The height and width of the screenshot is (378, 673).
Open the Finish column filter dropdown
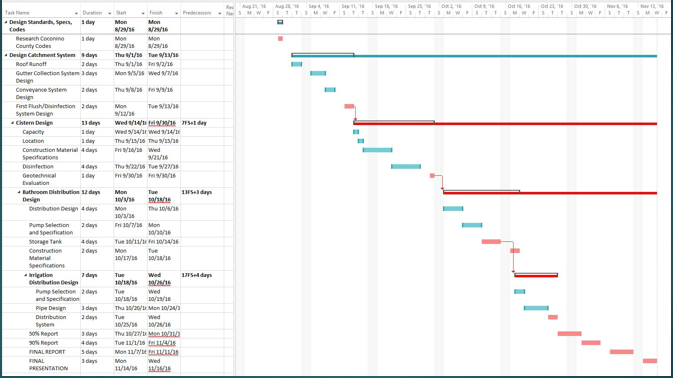click(176, 13)
